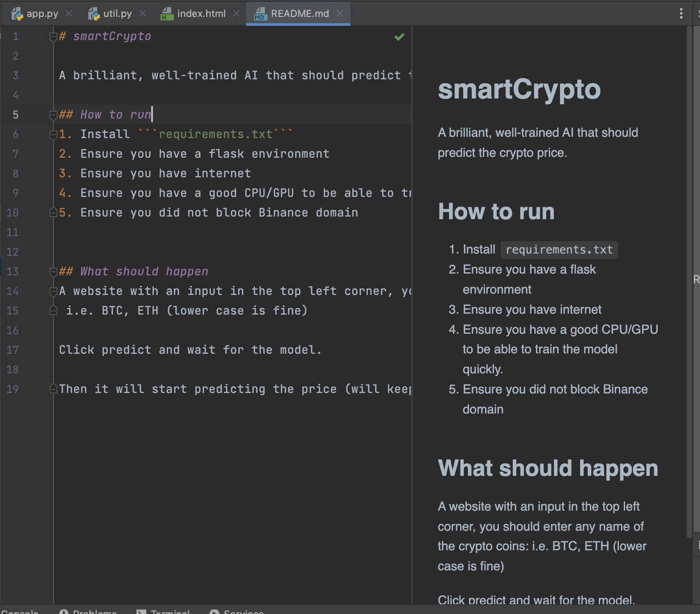Image resolution: width=700 pixels, height=614 pixels.
Task: Collapse the paragraph fold at line 14
Action: click(x=53, y=291)
